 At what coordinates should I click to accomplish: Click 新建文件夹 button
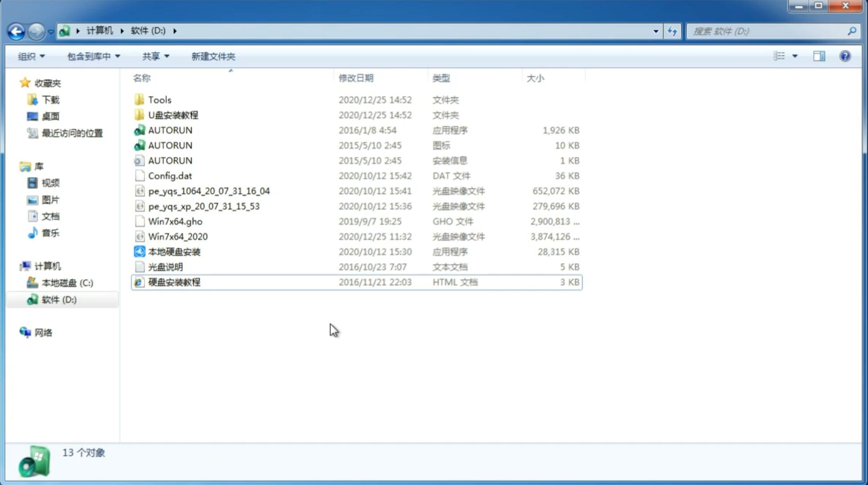(x=213, y=56)
